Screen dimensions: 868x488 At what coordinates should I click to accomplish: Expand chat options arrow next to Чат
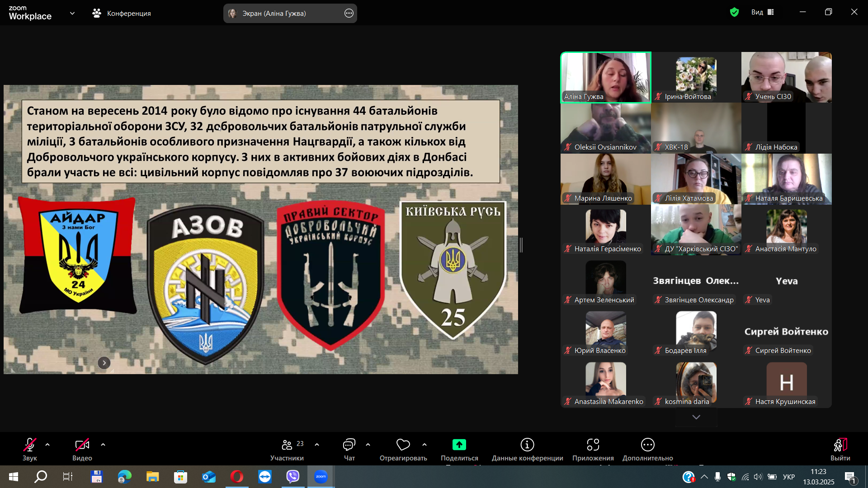pyautogui.click(x=368, y=445)
